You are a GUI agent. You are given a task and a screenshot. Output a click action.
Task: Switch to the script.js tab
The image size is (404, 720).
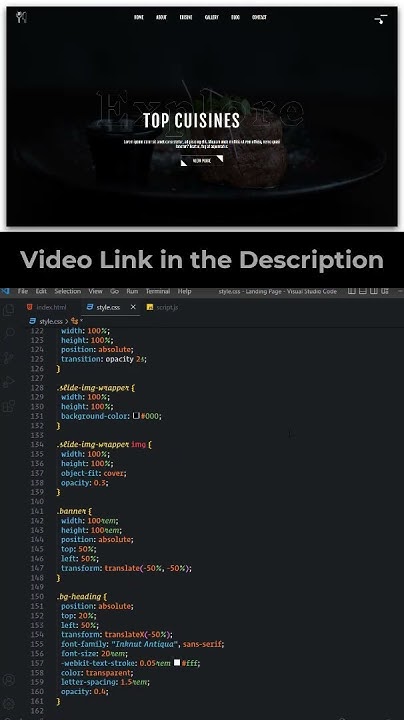pyautogui.click(x=163, y=307)
